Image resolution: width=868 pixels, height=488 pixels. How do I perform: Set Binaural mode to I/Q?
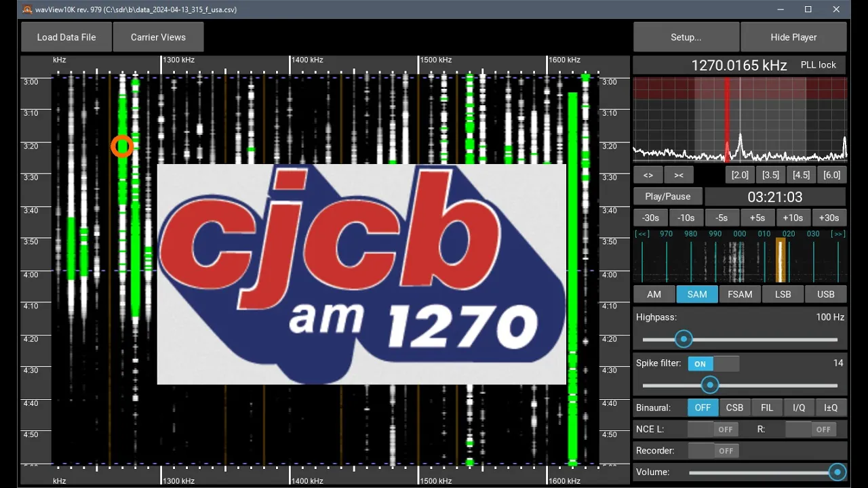[799, 407]
